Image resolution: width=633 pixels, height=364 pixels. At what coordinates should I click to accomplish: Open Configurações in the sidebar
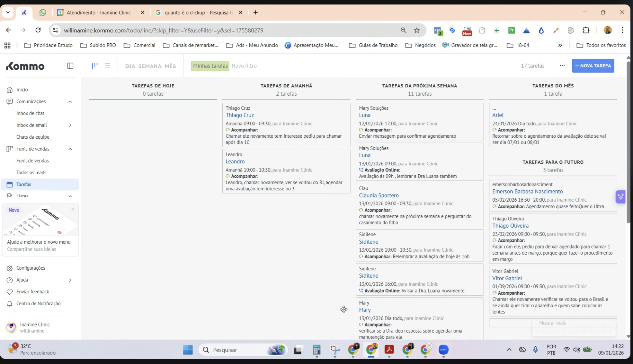[x=31, y=268]
